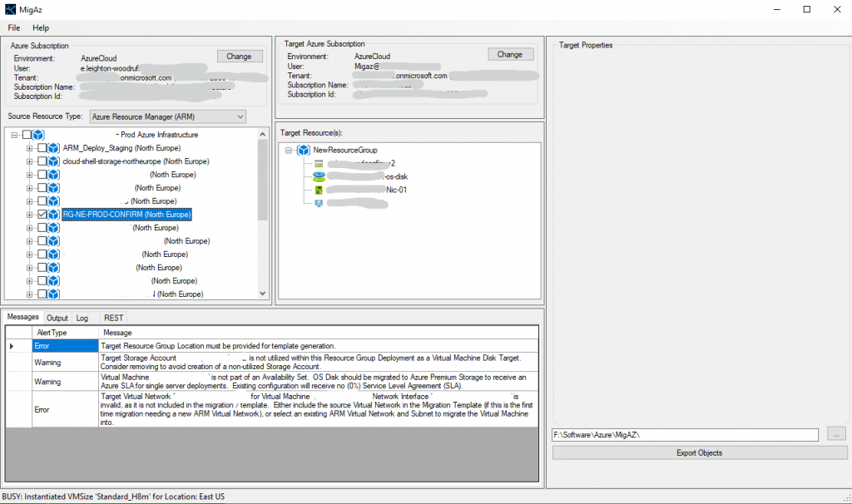Click the ARM_Deploy_Staging resource group icon
The width and height of the screenshot is (852, 504).
click(53, 148)
